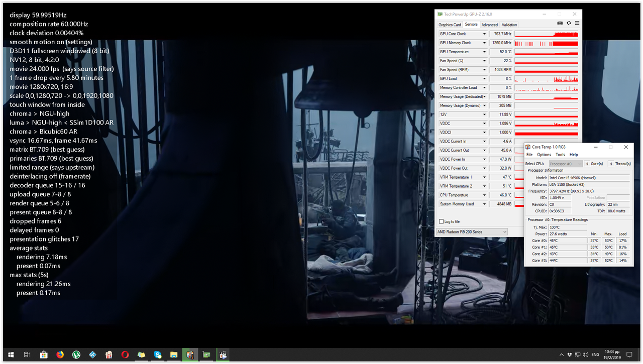Click the GPU Core Clock history graph
The image size is (643, 364).
(547, 34)
